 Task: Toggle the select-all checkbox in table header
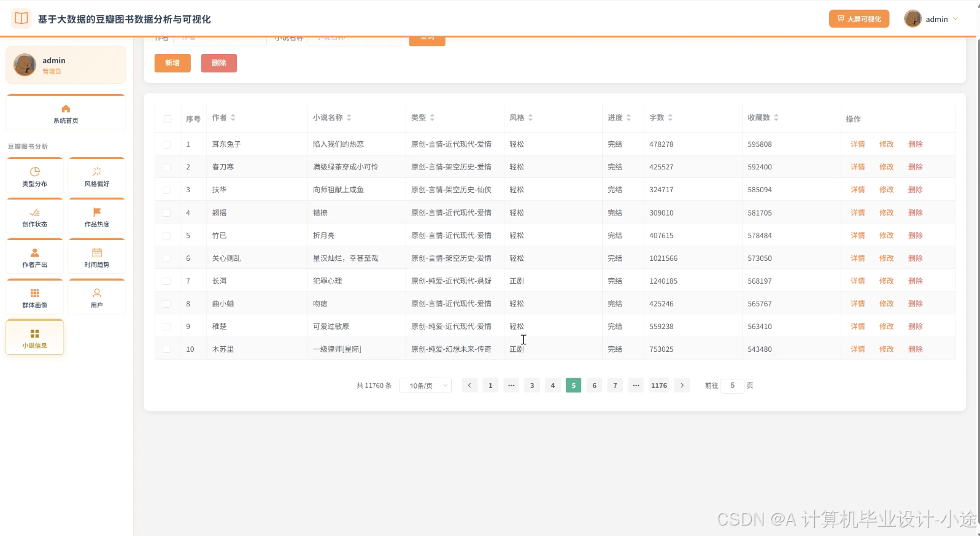(x=168, y=119)
